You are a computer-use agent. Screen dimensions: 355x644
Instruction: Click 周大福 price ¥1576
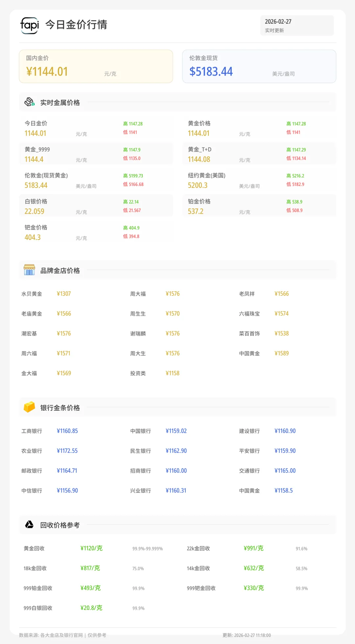pyautogui.click(x=173, y=294)
